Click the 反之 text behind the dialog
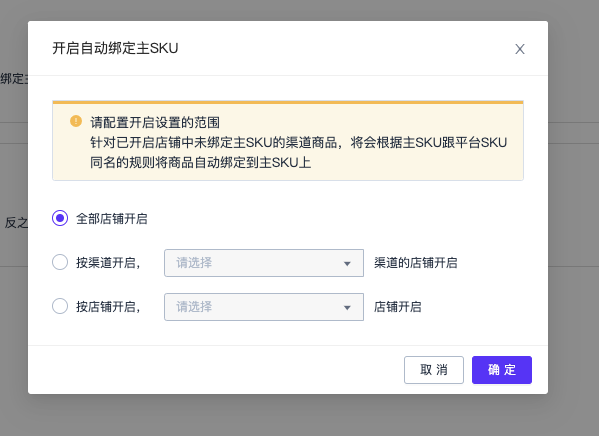This screenshot has height=436, width=599. pos(16,222)
